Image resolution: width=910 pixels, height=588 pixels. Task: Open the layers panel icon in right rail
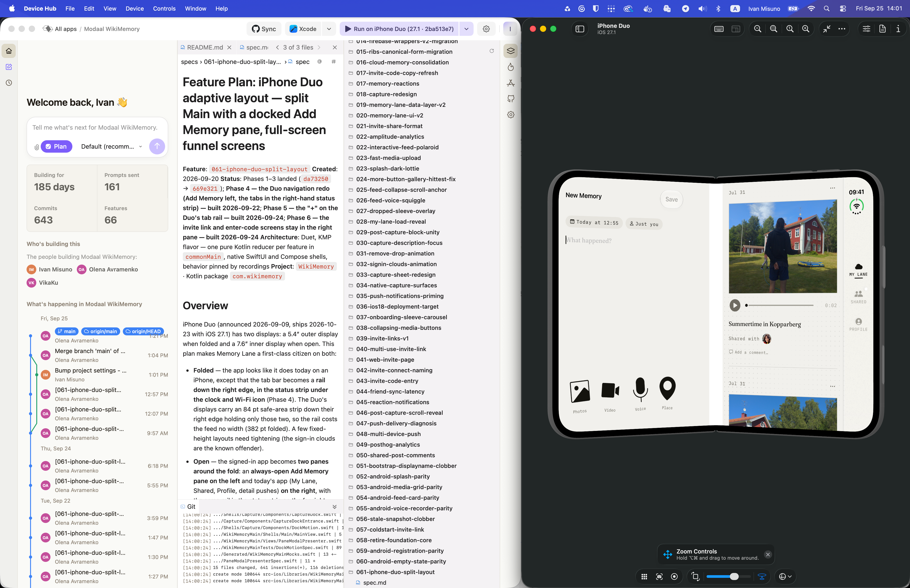(x=511, y=51)
